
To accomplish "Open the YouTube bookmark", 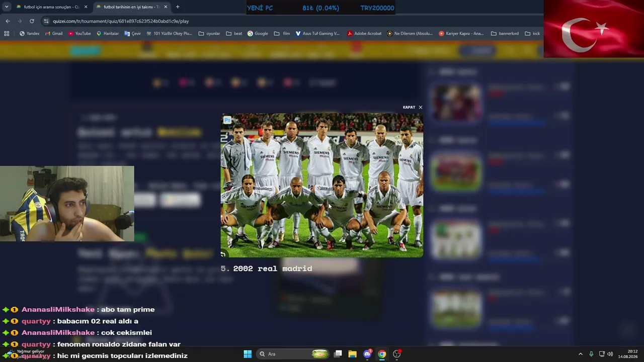I will (79, 34).
